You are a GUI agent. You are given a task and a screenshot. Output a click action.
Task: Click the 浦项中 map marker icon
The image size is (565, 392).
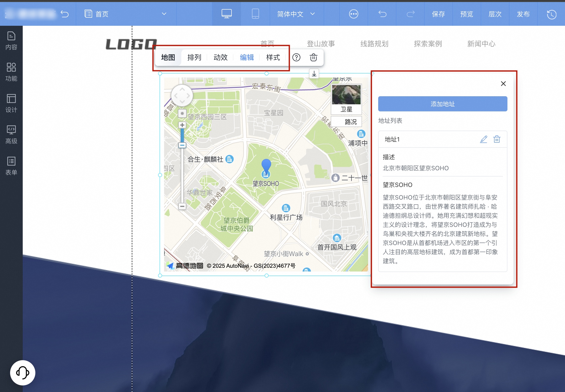coord(361,134)
